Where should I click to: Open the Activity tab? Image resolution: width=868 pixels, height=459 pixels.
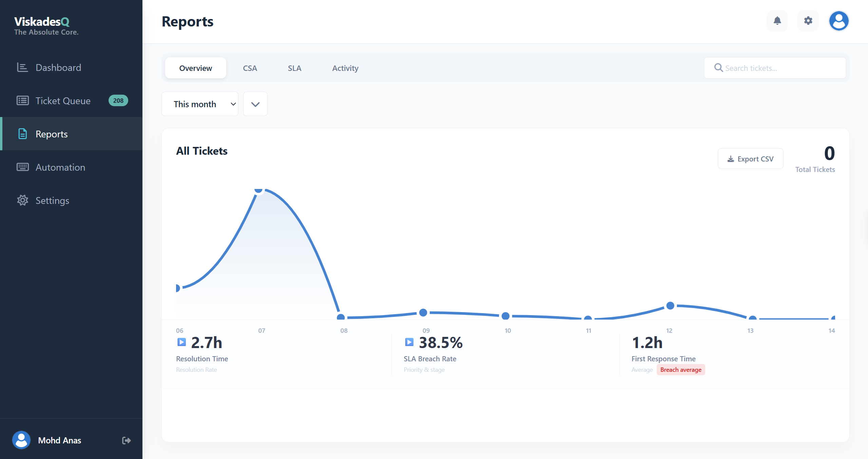[345, 68]
